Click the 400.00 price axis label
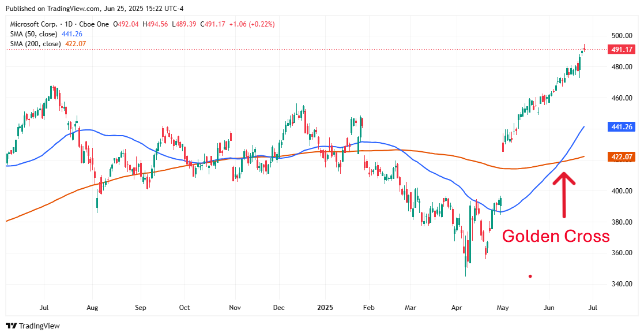Image resolution: width=644 pixels, height=336 pixels. click(x=622, y=191)
